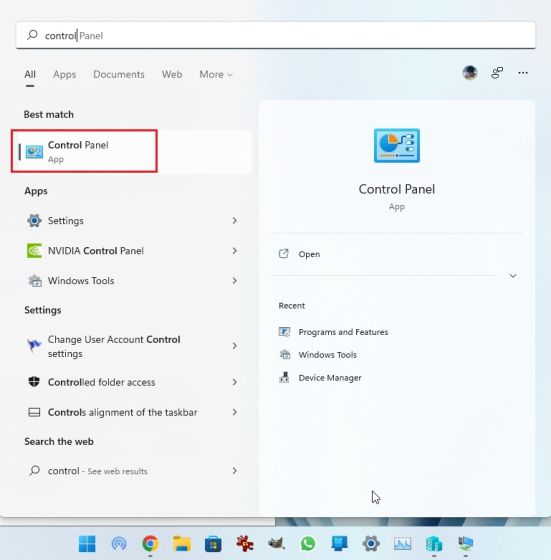Image resolution: width=551 pixels, height=560 pixels.
Task: Click the blue buildings icon on taskbar
Action: (434, 544)
